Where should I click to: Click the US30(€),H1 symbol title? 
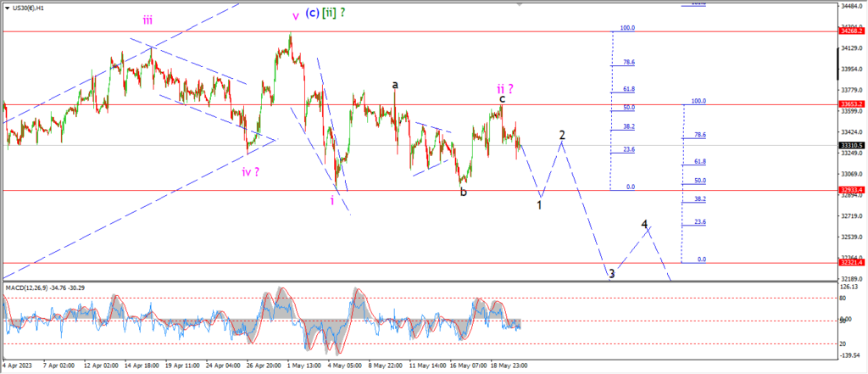[28, 8]
